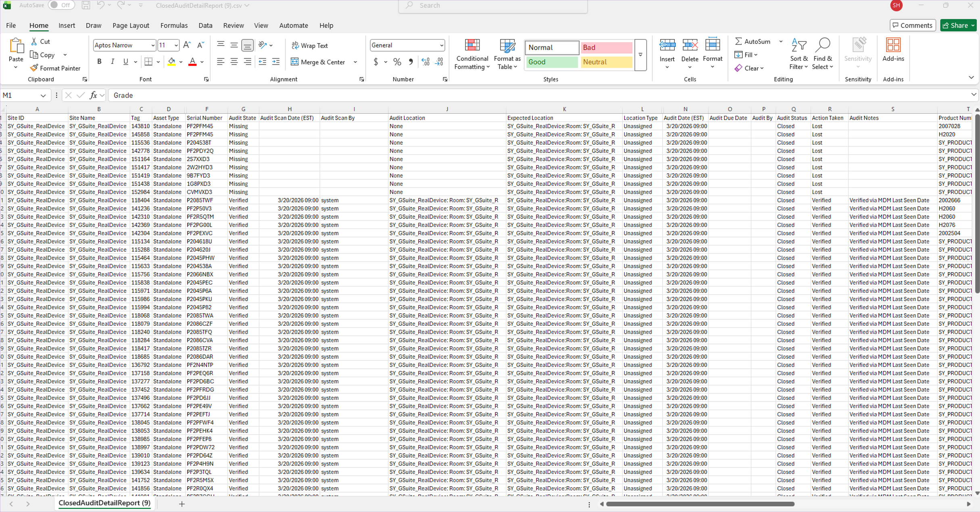Toggle Wrap Text
The image size is (980, 512).
310,46
